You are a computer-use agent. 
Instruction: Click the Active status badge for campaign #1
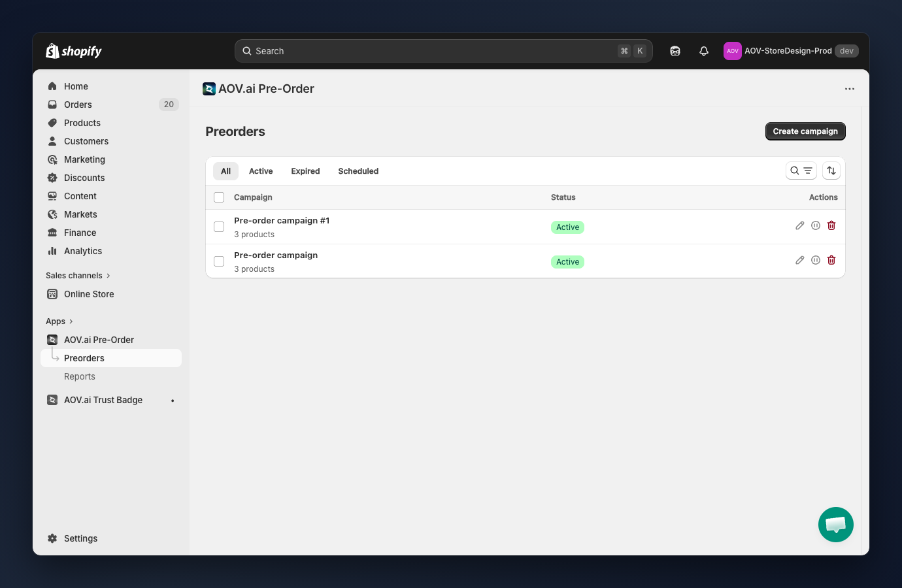pos(567,227)
